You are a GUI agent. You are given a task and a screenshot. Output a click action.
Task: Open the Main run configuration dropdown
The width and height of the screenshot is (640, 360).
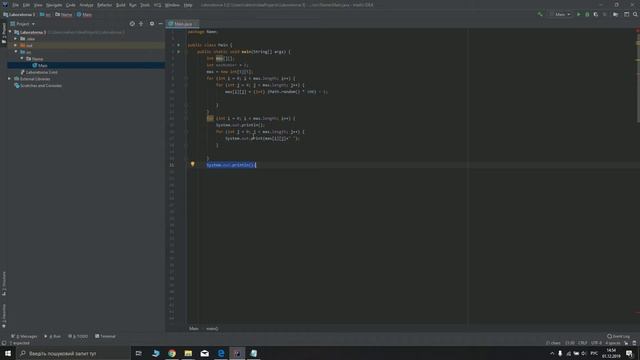[560, 14]
